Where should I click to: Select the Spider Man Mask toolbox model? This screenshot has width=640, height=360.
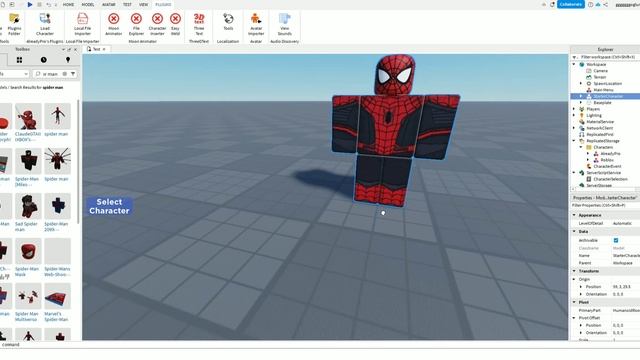click(x=28, y=258)
